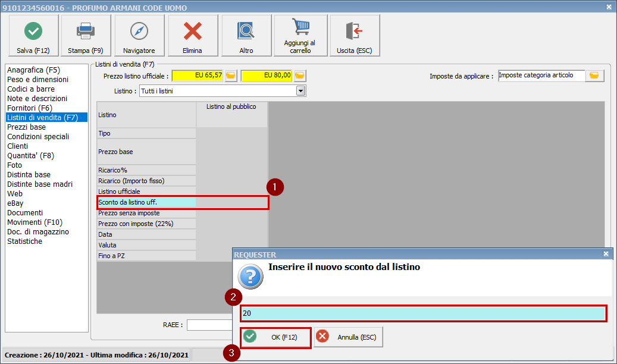This screenshot has width=617, height=364.
Task: Open the Anagrafica (F5) section
Action: click(33, 70)
